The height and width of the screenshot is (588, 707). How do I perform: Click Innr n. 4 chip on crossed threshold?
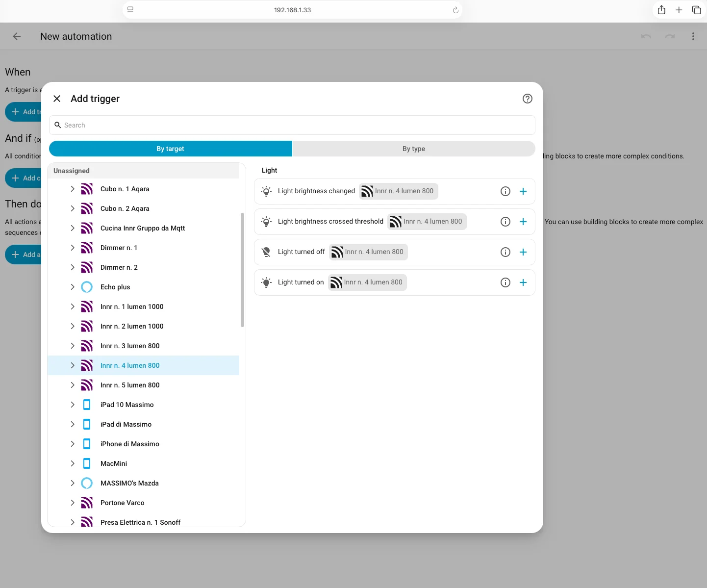[427, 222]
